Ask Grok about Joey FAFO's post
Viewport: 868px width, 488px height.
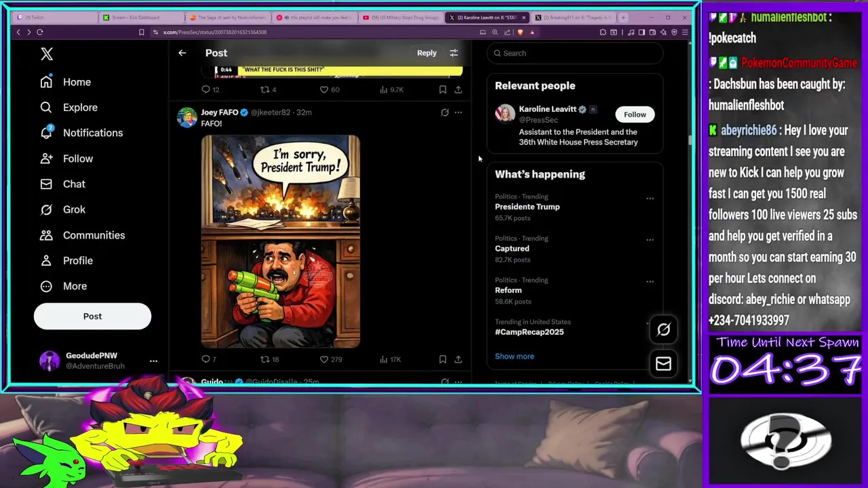pos(444,113)
